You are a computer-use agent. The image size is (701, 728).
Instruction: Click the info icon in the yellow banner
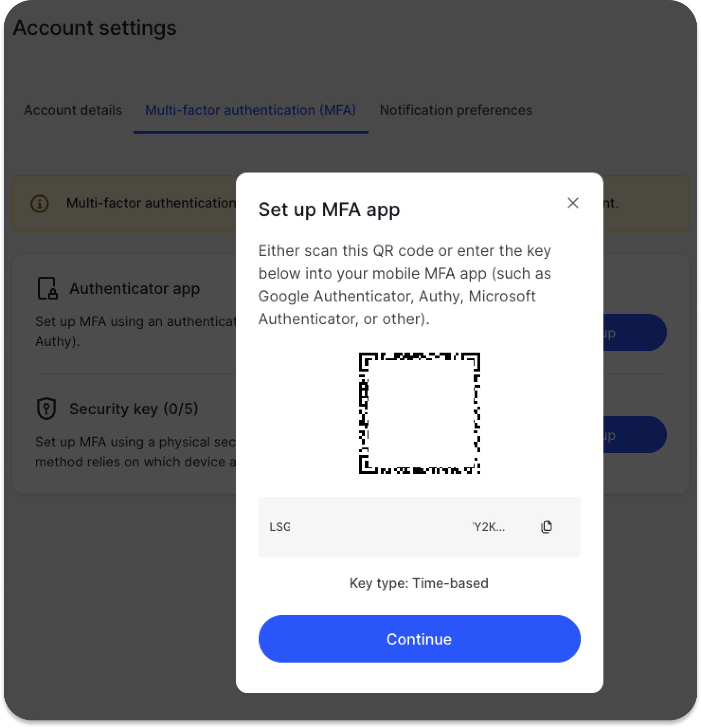pyautogui.click(x=40, y=204)
